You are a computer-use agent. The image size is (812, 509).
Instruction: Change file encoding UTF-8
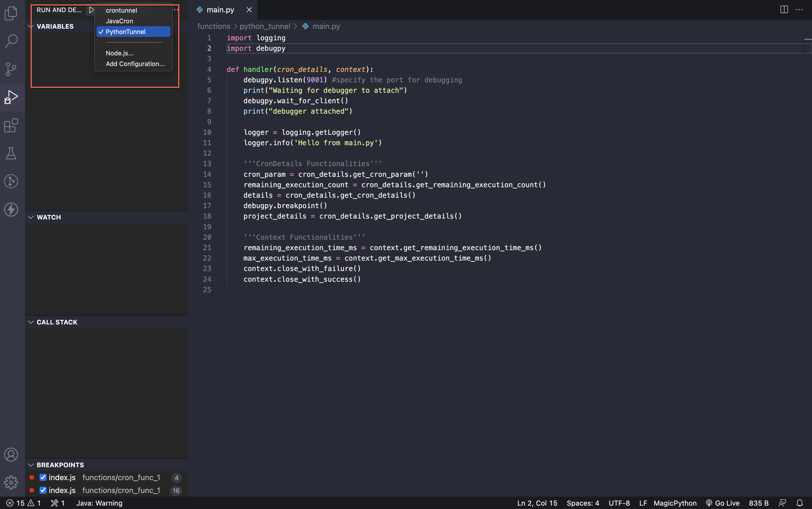tap(619, 503)
